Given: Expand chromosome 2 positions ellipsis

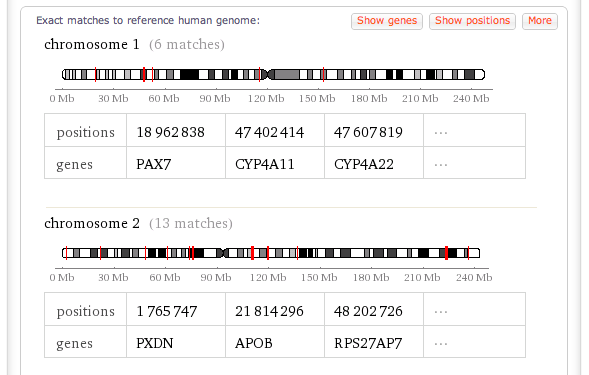Looking at the screenshot, I should pos(474,309).
